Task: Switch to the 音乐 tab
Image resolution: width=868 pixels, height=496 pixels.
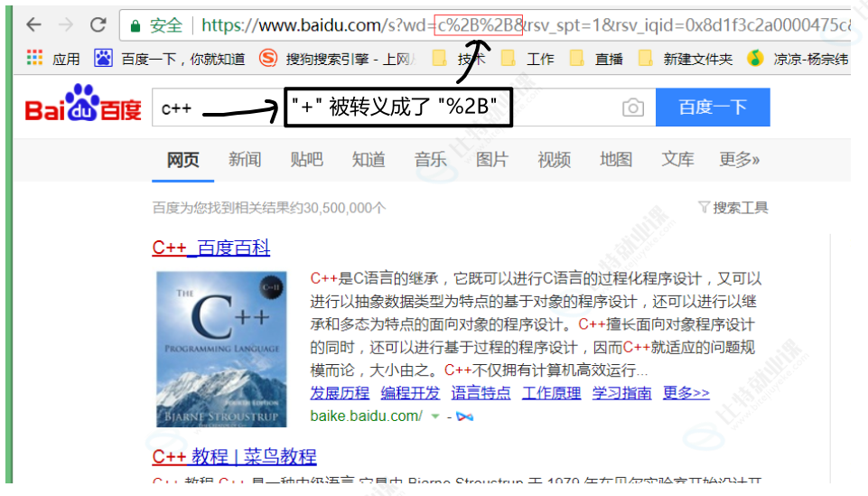Action: (431, 160)
